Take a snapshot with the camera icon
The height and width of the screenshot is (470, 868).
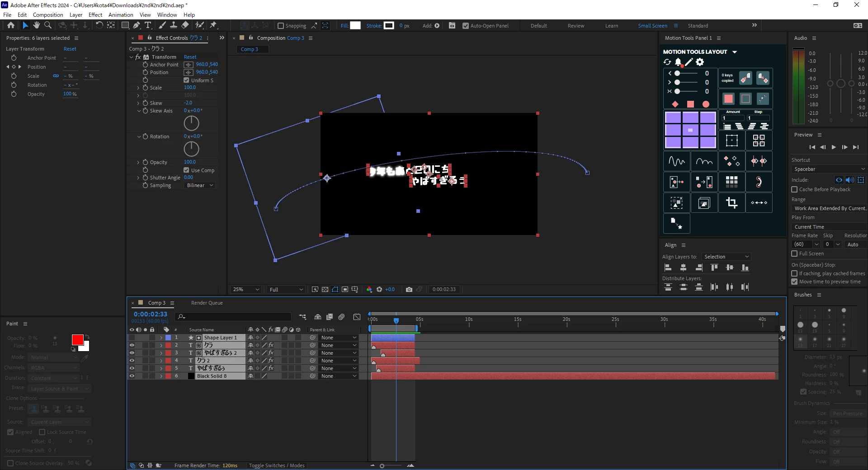click(x=409, y=290)
